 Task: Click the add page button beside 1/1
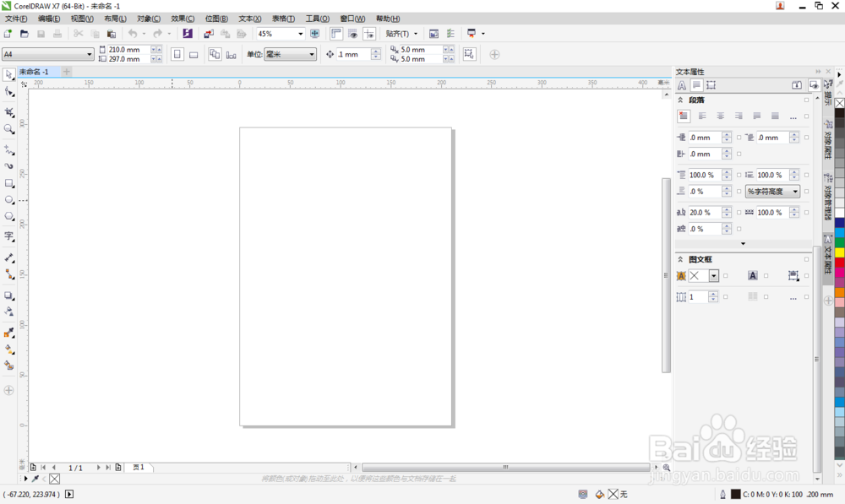pos(118,468)
